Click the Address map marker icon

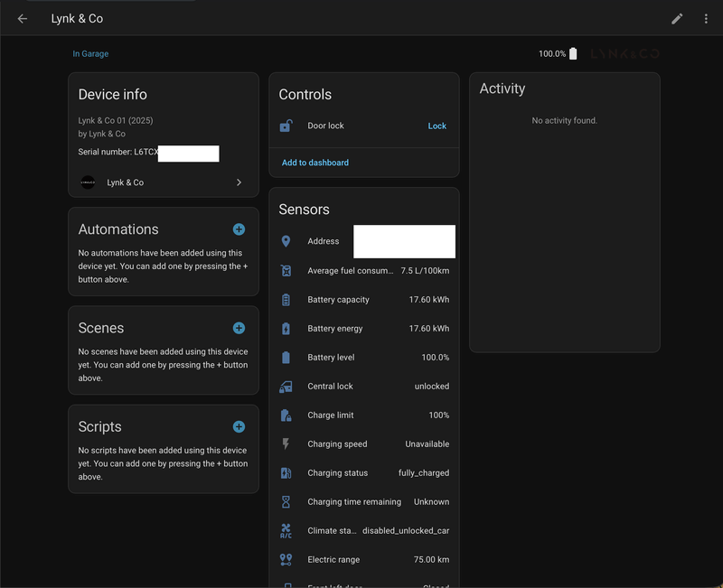[x=286, y=241]
